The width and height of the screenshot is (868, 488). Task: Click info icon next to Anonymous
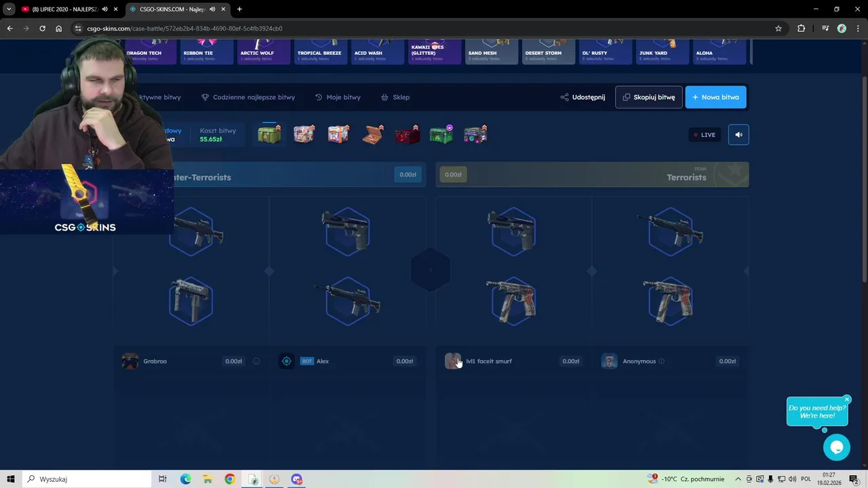coord(662,361)
